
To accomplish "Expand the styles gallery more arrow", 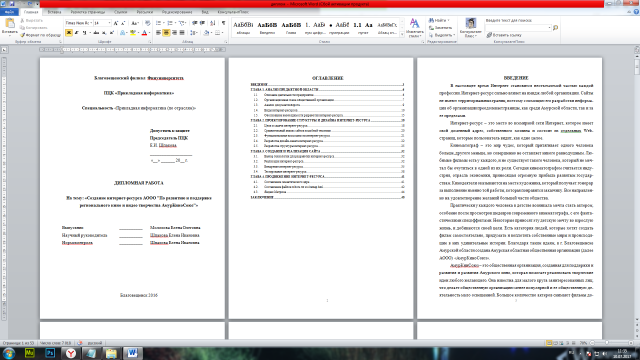I will (402, 35).
